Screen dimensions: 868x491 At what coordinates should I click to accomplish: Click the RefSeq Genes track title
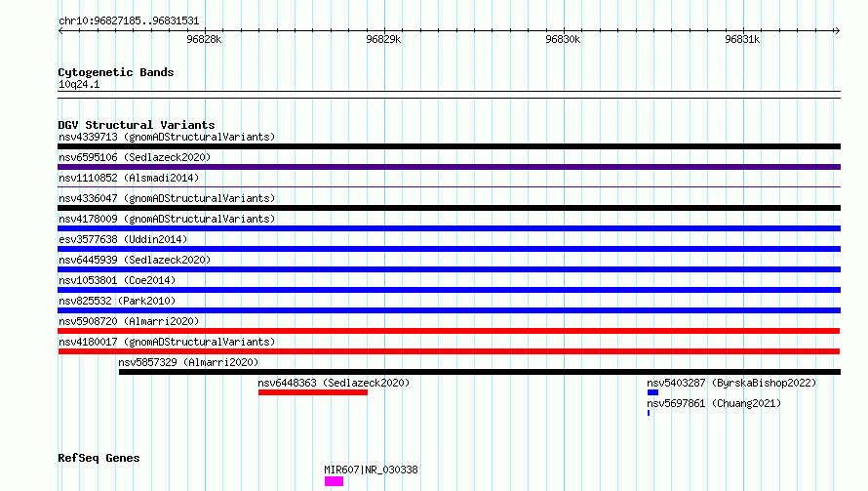(x=99, y=459)
